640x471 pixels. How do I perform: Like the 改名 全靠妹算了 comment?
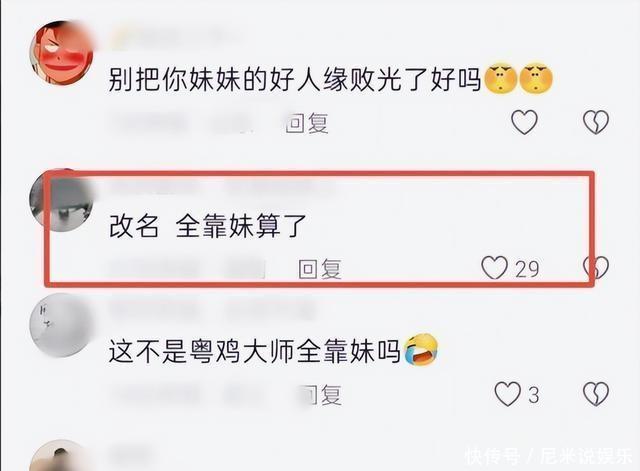(494, 268)
